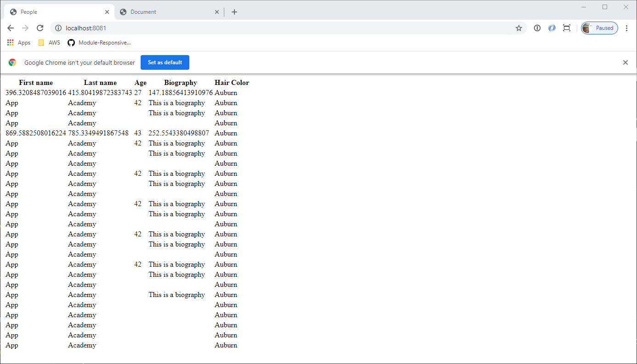Click the Paused profile button
637x364 pixels.
point(600,28)
